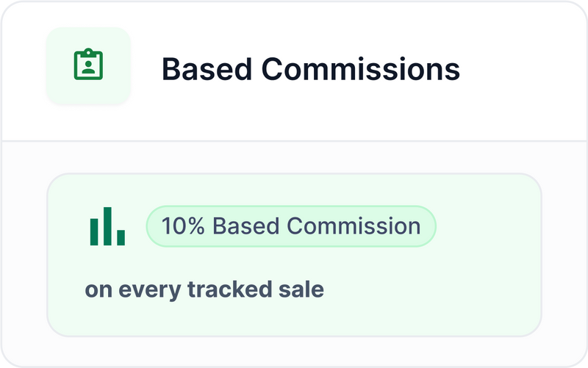Click the clip atop the ID badge icon
This screenshot has height=368, width=588.
[88, 52]
